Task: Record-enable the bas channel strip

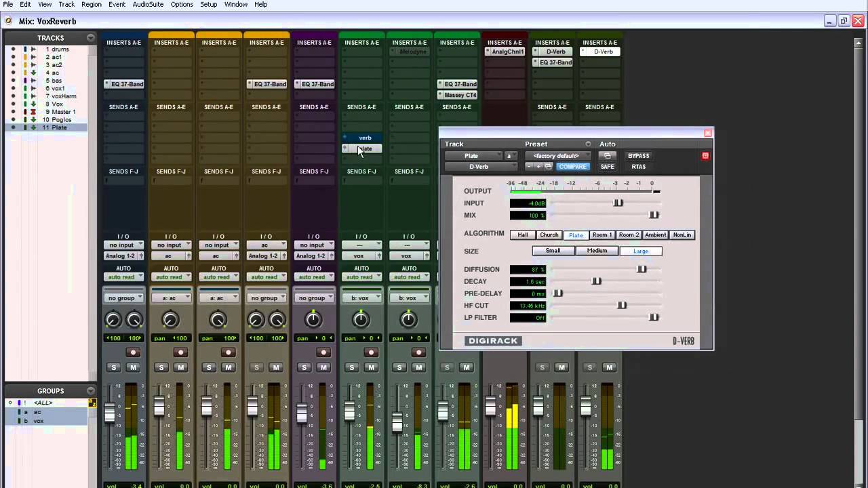Action: click(323, 352)
